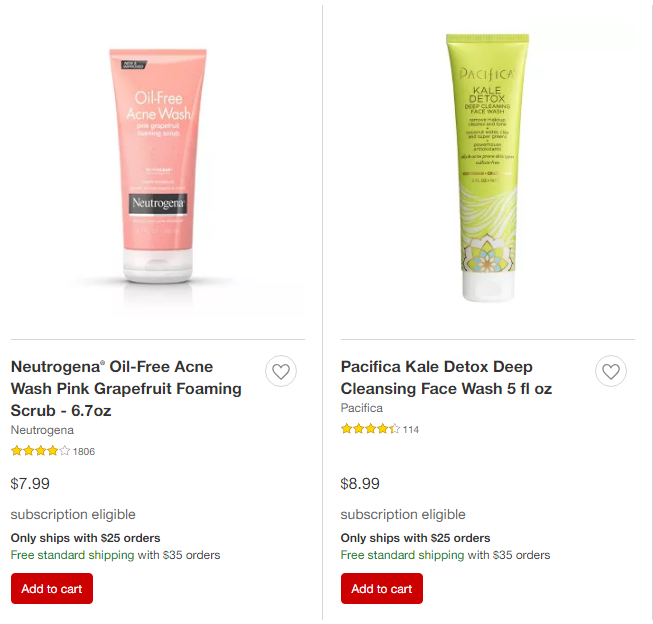Open the 1806 reviews count
Viewport: 653px width, 624px height.
point(84,452)
